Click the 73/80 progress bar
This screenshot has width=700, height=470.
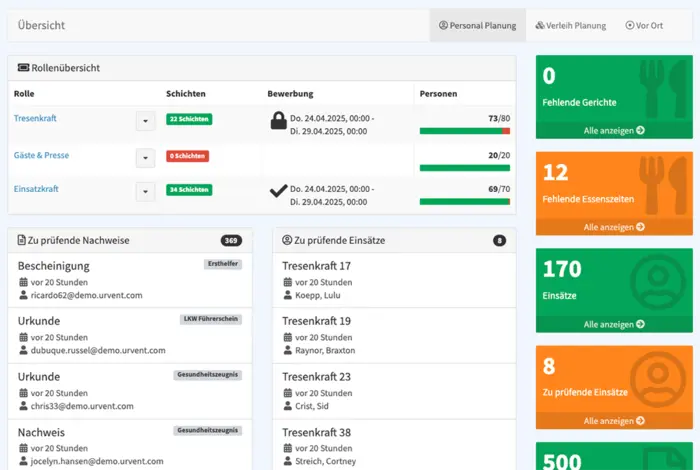coord(465,131)
